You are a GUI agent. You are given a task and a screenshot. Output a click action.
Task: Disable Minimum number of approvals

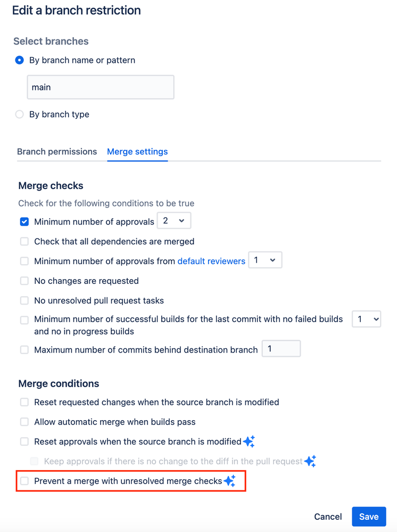click(x=24, y=222)
